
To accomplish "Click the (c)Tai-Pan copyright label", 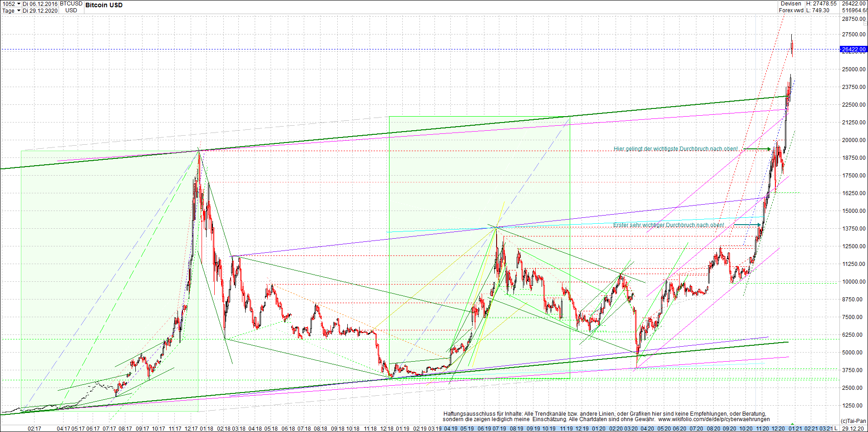I will click(x=853, y=421).
